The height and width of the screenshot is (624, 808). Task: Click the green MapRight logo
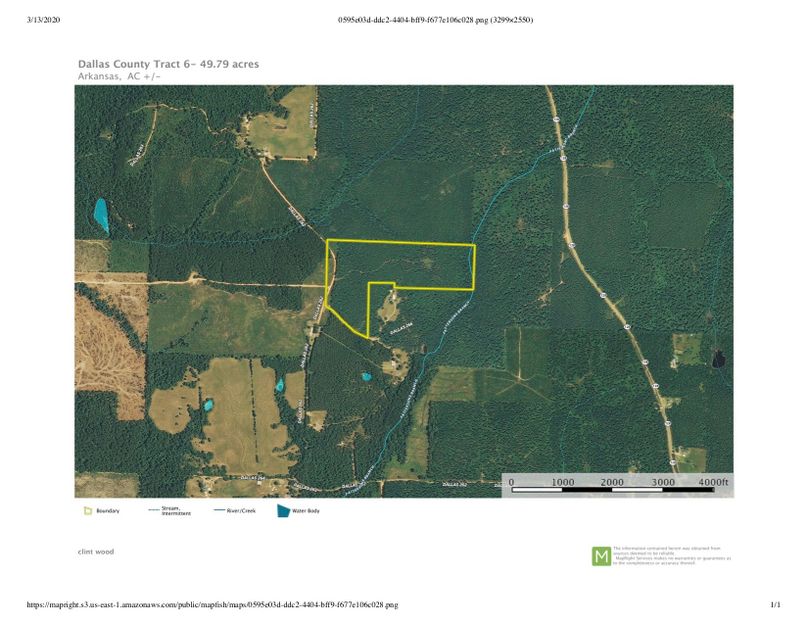coord(601,556)
